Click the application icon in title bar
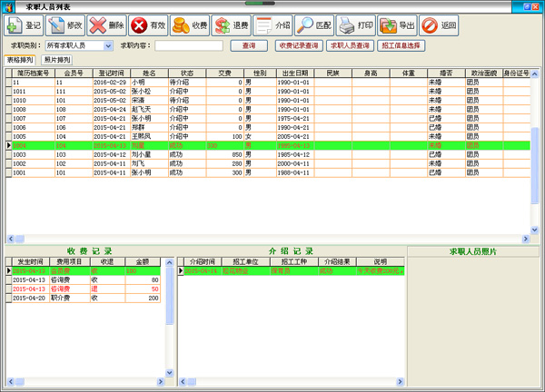This screenshot has height=392, width=545. (8, 6)
